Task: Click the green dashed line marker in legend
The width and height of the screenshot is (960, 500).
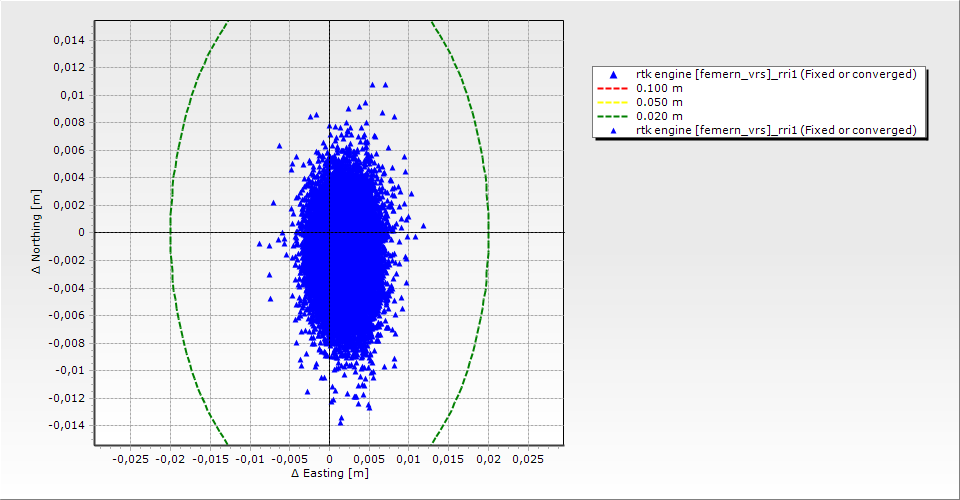Action: (614, 116)
